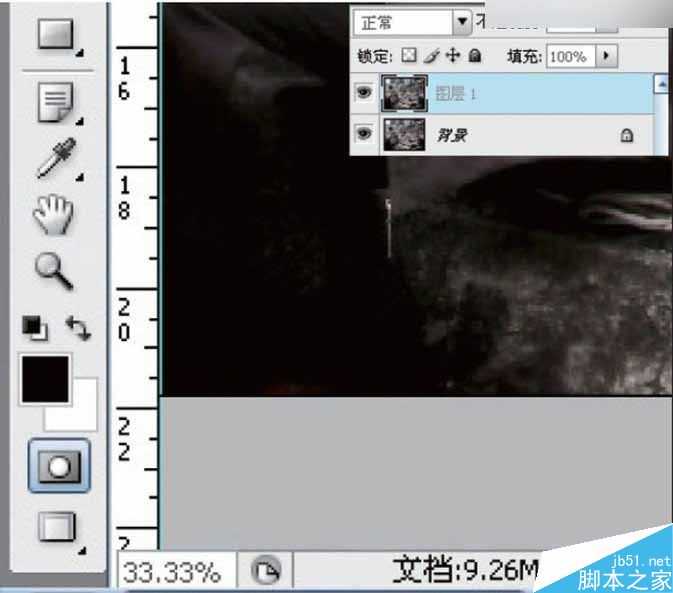This screenshot has height=593, width=673.
Task: Click the status bar preview icon
Action: [266, 571]
